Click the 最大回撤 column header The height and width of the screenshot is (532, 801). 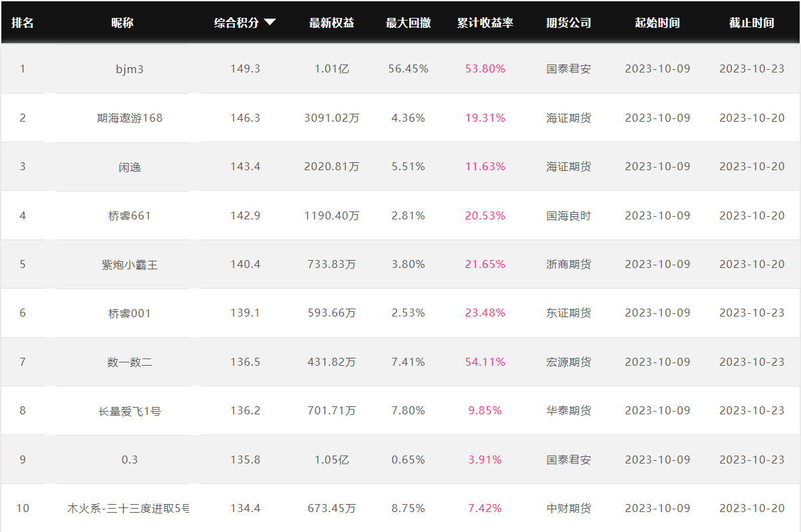coord(408,23)
